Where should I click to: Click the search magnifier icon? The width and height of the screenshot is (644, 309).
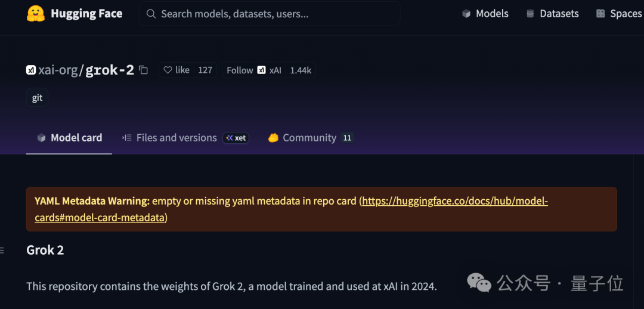151,14
